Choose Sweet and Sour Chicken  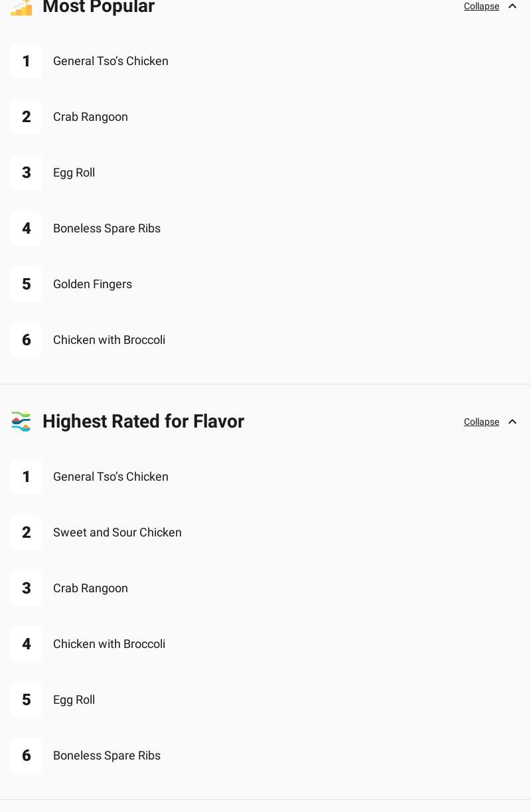[x=117, y=532]
